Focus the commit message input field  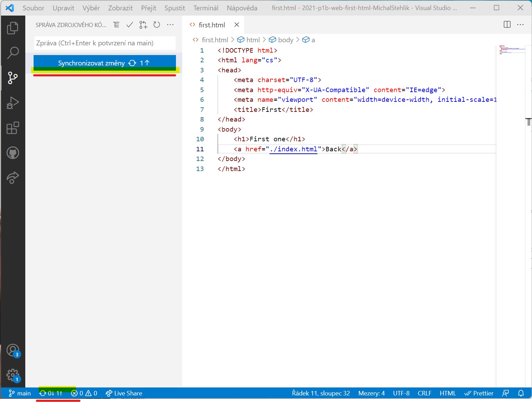[x=105, y=43]
